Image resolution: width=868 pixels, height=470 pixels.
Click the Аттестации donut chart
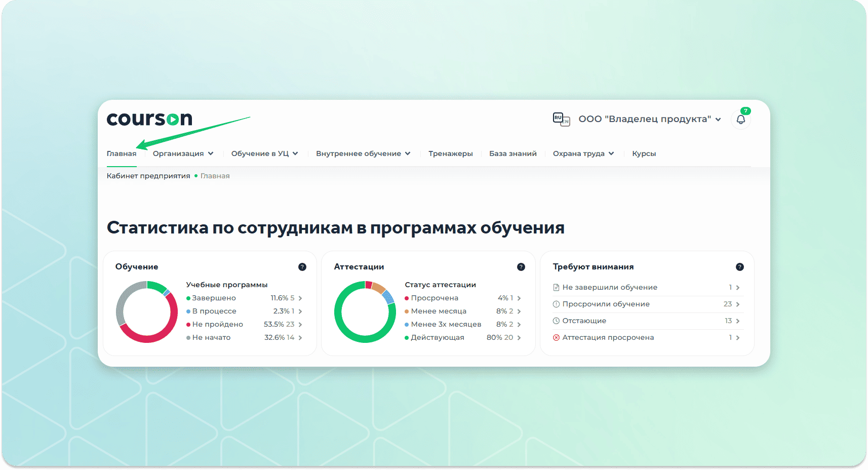point(365,311)
